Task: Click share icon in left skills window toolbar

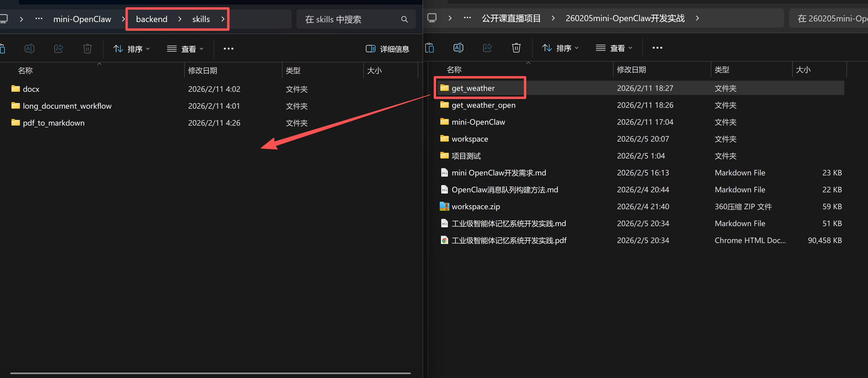Action: 59,49
